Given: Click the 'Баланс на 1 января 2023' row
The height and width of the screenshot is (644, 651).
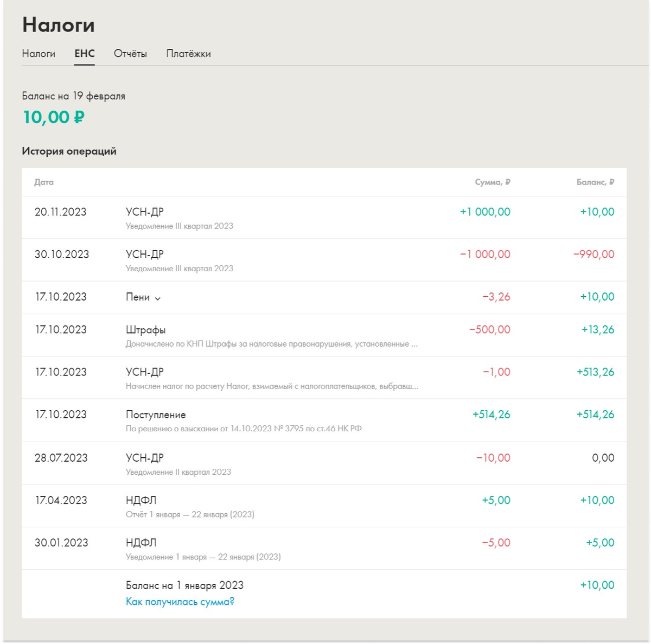Looking at the screenshot, I should tap(184, 585).
